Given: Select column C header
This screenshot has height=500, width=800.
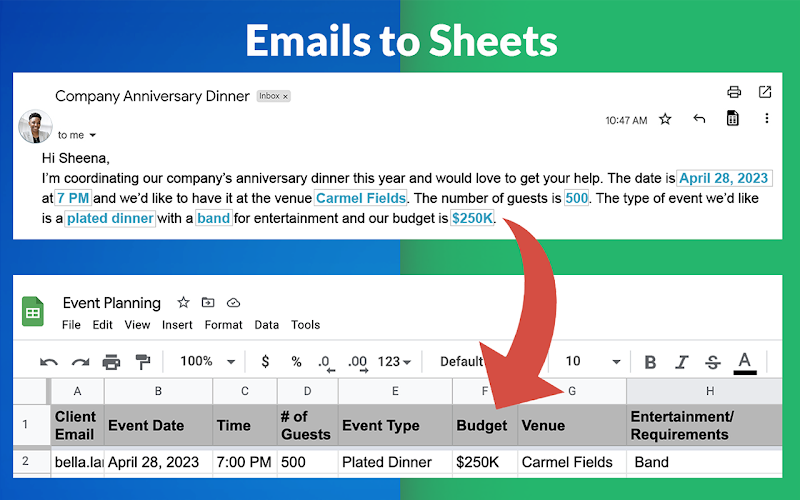Looking at the screenshot, I should tap(245, 391).
